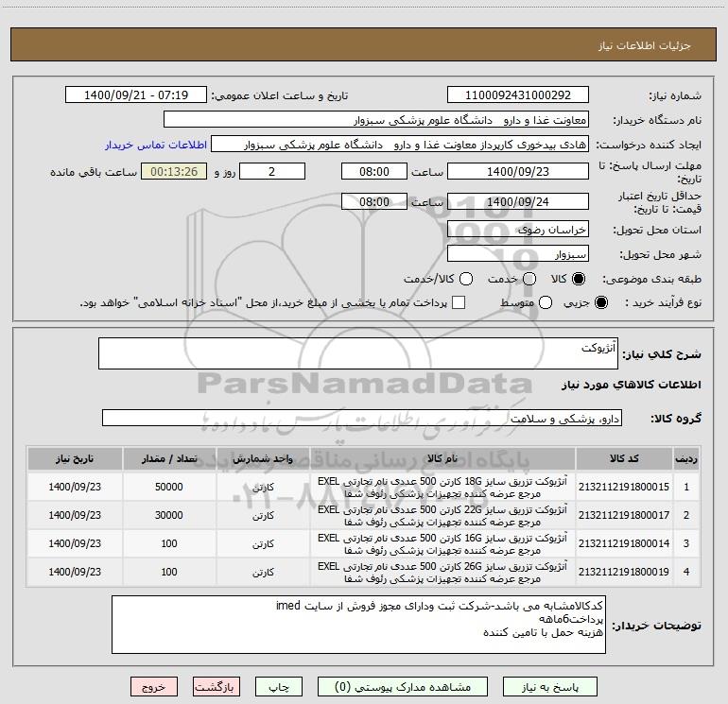Select product code 2132112191800017
This screenshot has width=728, height=704.
point(624,515)
